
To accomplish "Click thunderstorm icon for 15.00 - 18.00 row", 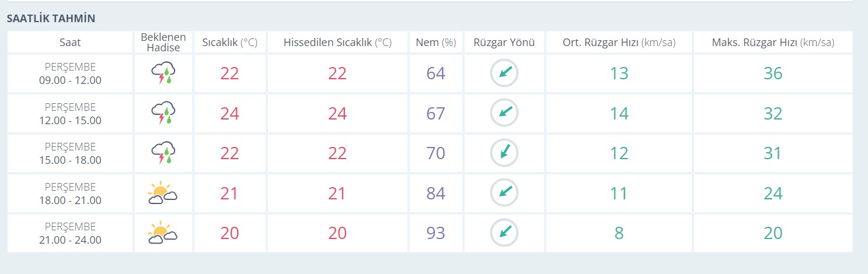I will point(163,153).
